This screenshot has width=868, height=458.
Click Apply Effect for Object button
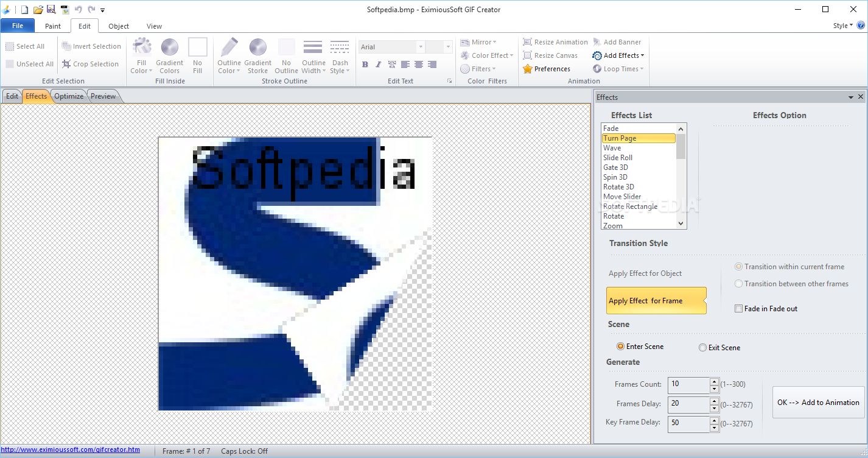tap(645, 273)
